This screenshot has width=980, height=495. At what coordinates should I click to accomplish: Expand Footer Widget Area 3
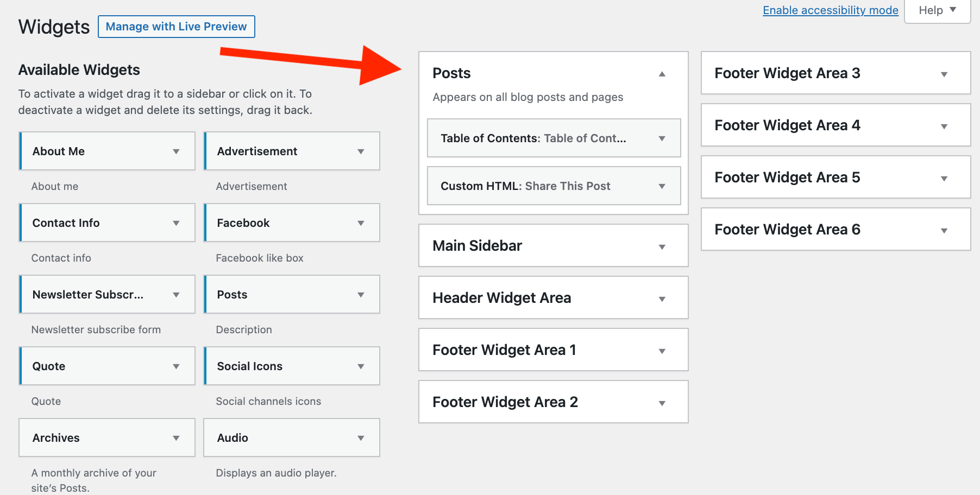tap(945, 73)
